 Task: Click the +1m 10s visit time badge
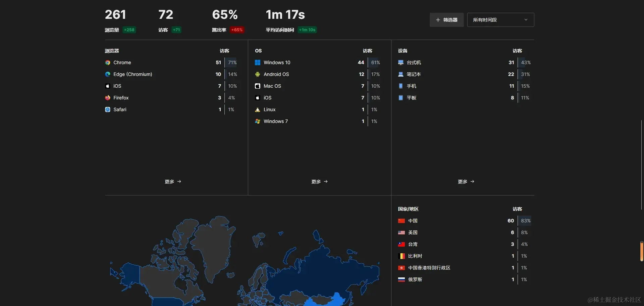[307, 30]
